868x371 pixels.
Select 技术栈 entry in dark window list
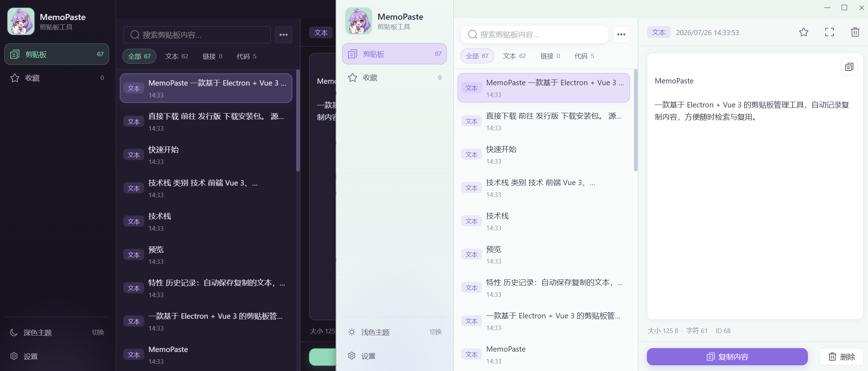click(206, 222)
